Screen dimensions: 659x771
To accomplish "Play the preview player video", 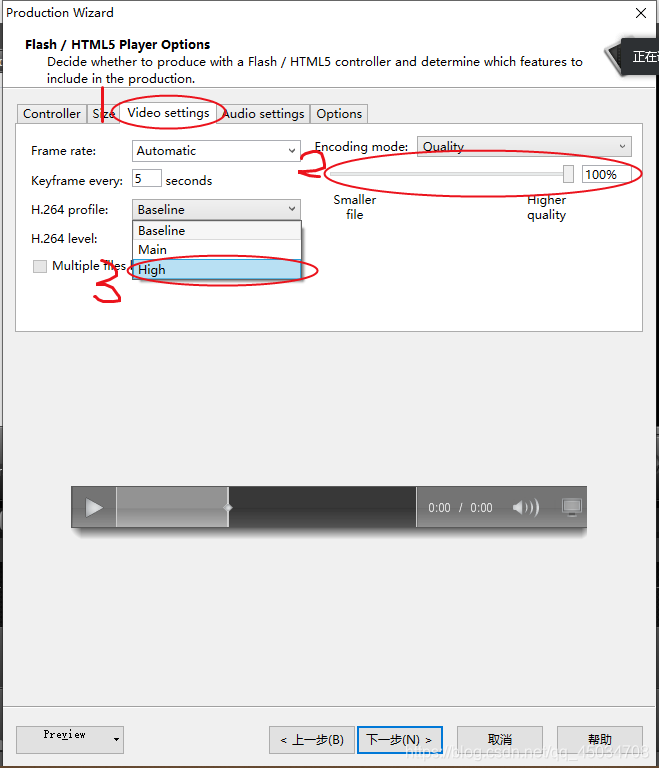I will point(94,507).
